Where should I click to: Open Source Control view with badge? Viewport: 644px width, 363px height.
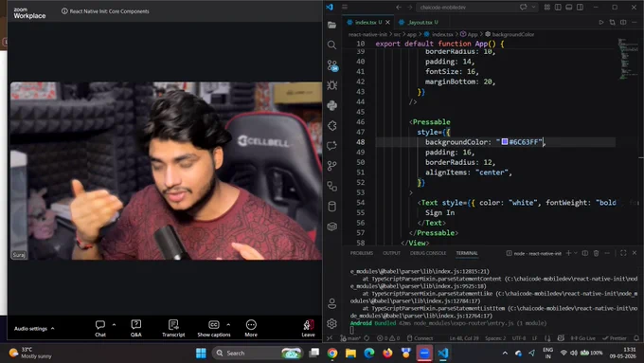pos(332,65)
